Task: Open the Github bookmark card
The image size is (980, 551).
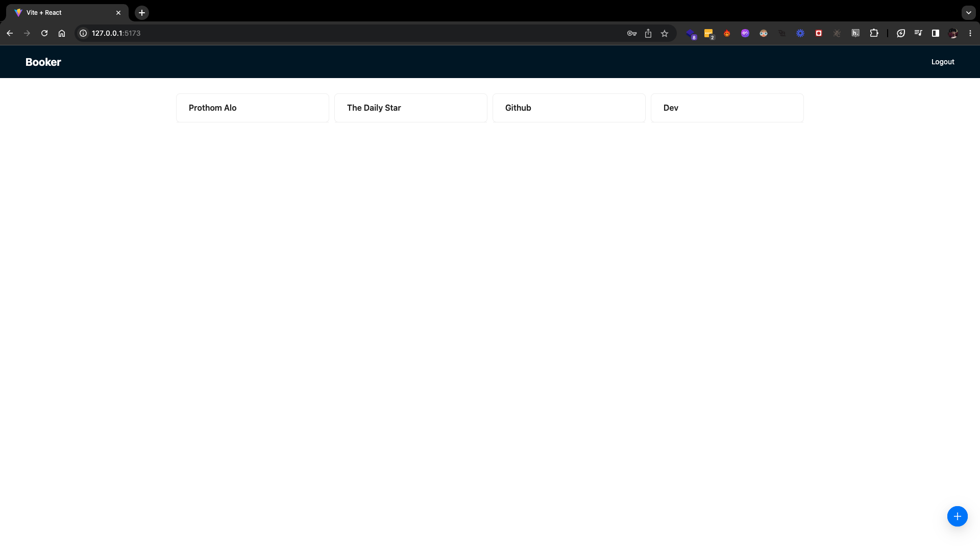Action: pyautogui.click(x=569, y=108)
